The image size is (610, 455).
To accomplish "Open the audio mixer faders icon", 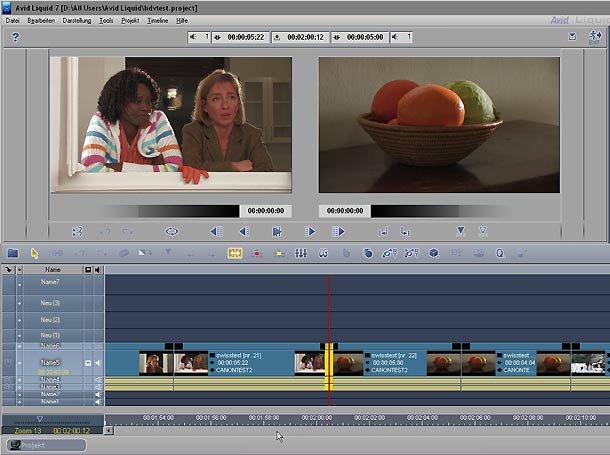I will click(301, 253).
